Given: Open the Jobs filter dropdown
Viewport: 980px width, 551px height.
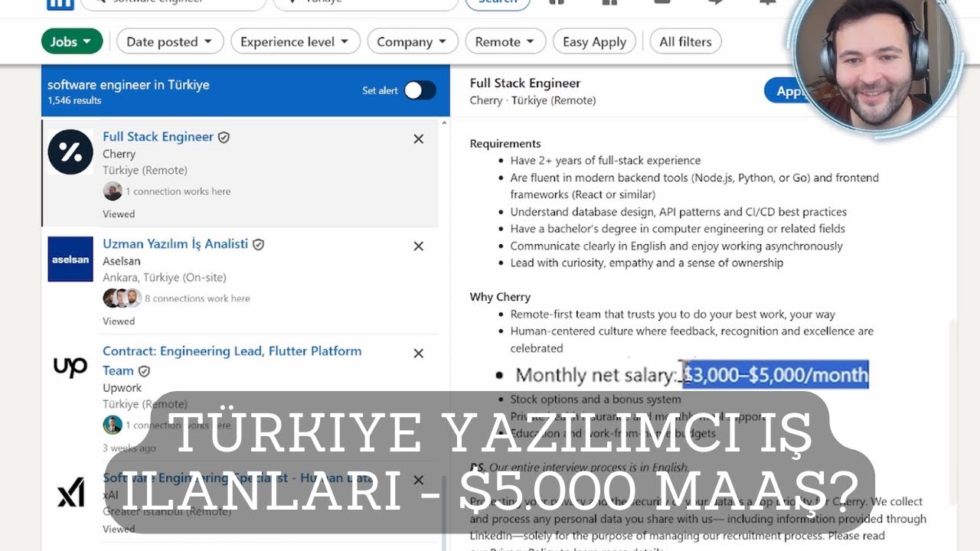Looking at the screenshot, I should click(x=72, y=41).
